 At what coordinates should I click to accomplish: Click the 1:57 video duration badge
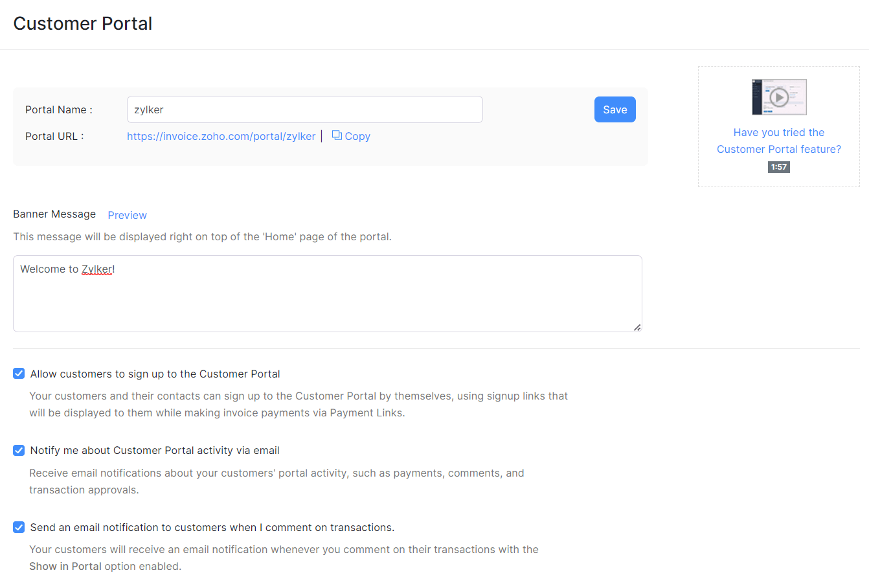(x=778, y=166)
